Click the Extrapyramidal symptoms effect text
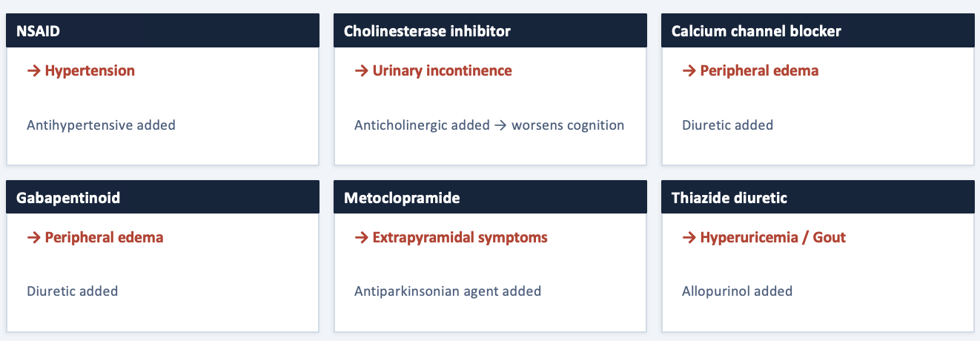Screen dimensions: 980x341 point(460,238)
